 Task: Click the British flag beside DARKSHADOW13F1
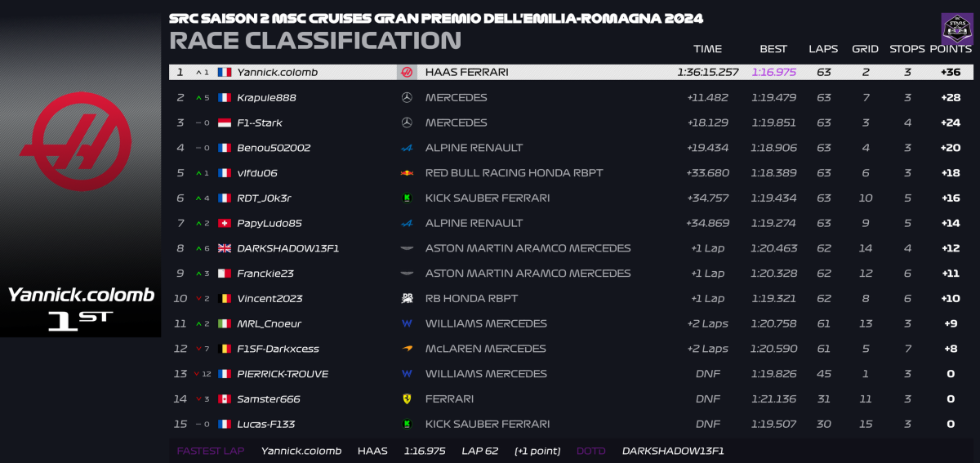click(225, 248)
